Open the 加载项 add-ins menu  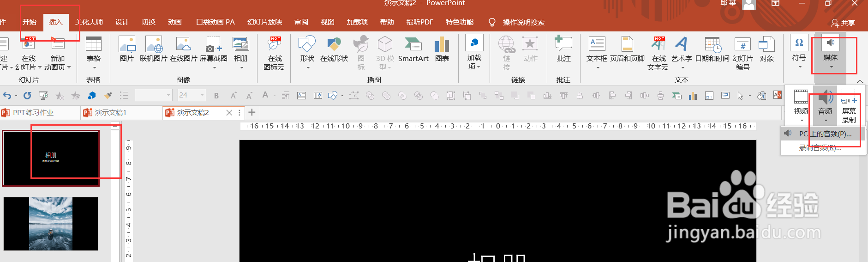click(474, 52)
